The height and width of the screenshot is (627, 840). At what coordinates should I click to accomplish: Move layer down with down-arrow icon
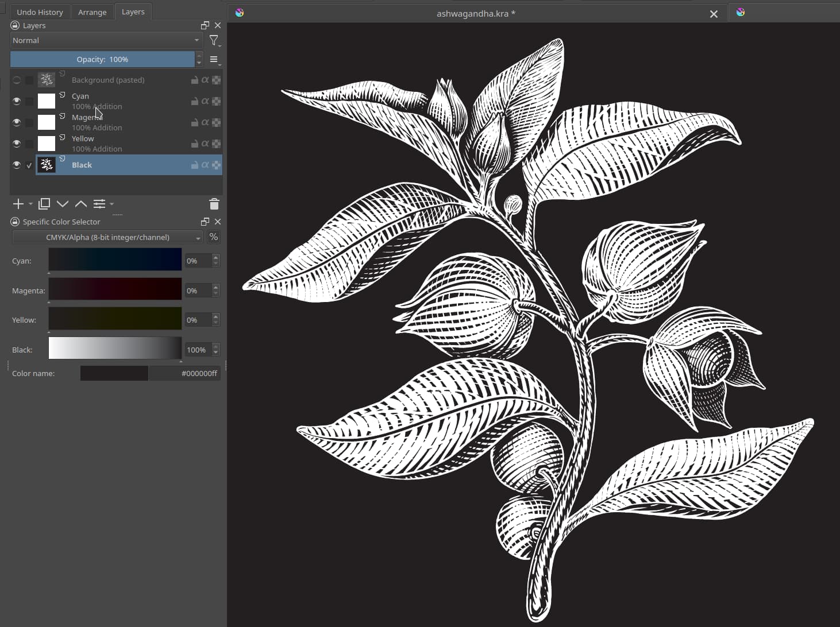click(63, 204)
